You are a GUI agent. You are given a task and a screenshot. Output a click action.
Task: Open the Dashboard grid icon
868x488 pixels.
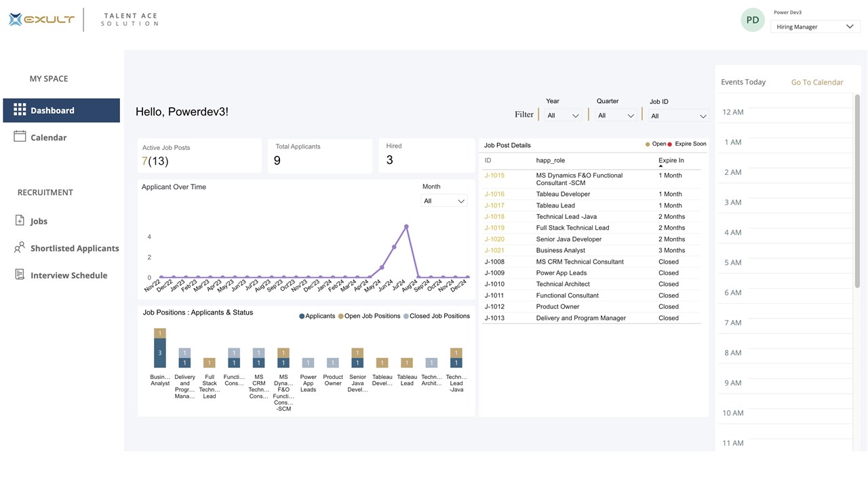coord(20,110)
